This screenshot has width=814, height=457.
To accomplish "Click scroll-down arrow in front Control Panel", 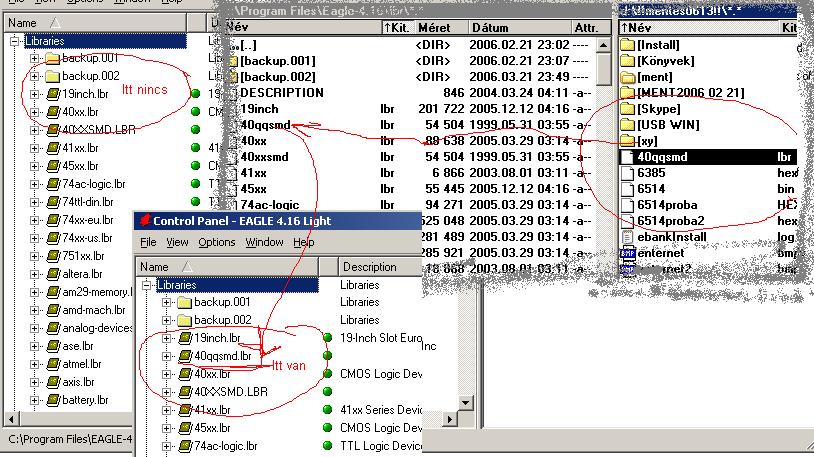I will [466, 402].
